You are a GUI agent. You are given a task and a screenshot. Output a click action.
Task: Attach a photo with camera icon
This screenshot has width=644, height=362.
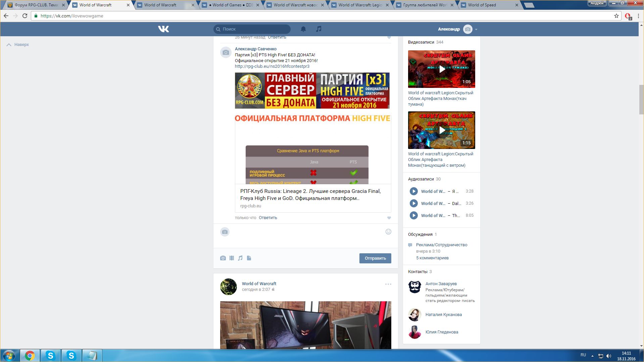(x=223, y=258)
